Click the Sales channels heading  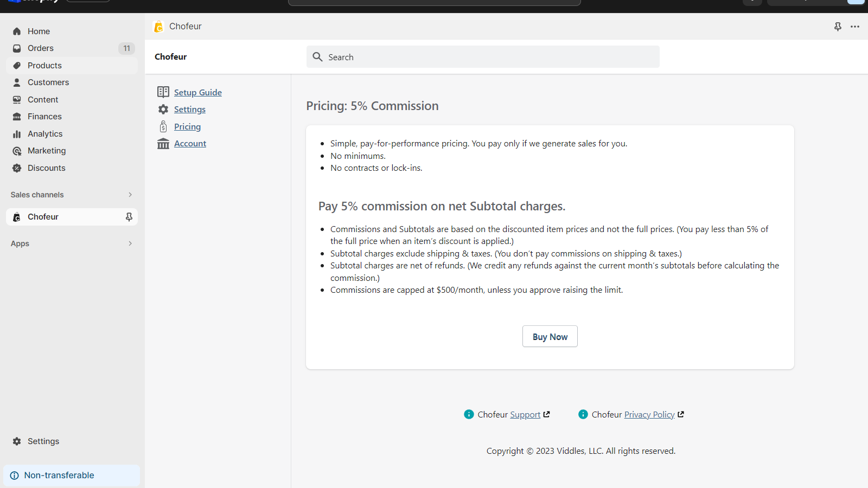pos(37,195)
